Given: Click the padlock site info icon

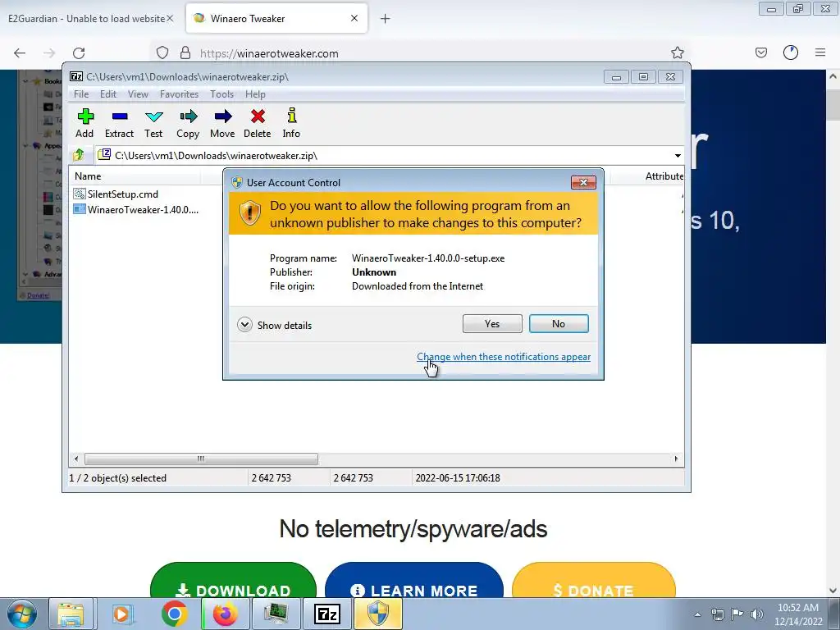Looking at the screenshot, I should (x=185, y=53).
